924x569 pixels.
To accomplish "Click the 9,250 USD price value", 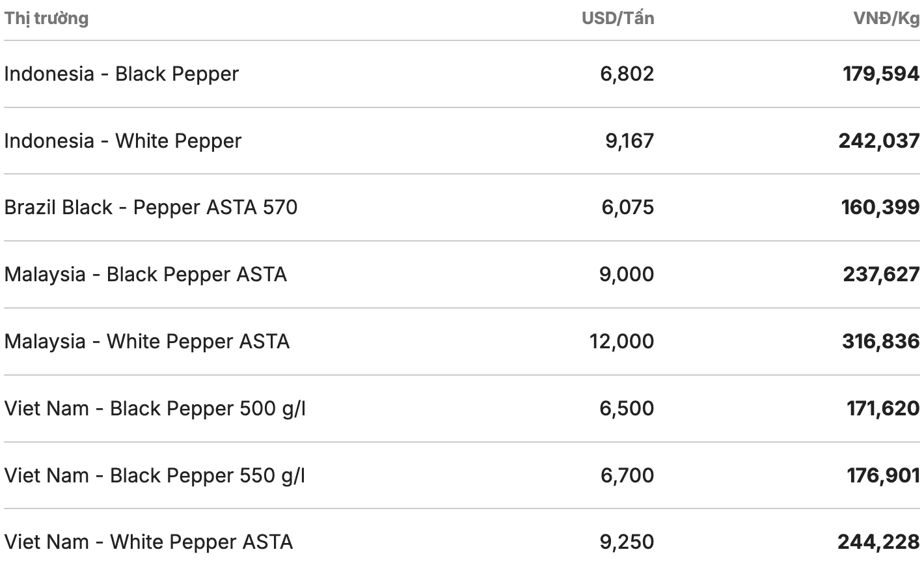I will click(627, 542).
